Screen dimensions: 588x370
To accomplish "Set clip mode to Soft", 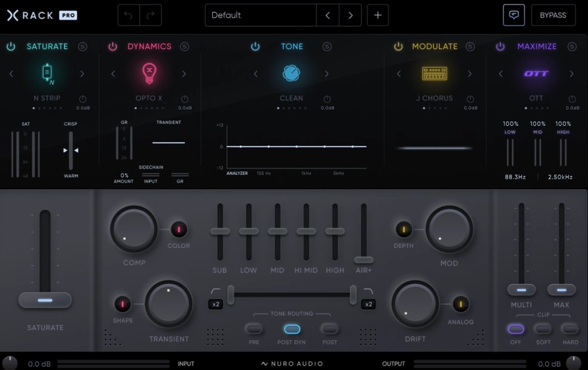I will (543, 329).
